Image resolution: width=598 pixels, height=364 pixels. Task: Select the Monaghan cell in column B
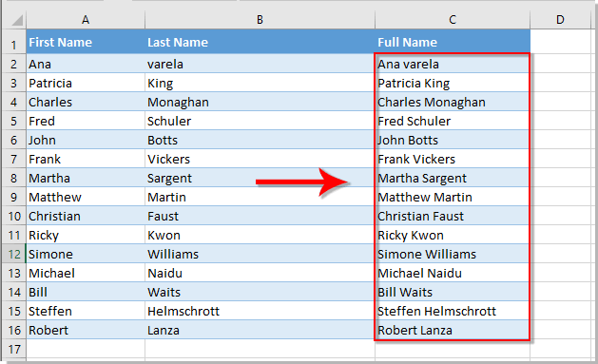click(260, 102)
